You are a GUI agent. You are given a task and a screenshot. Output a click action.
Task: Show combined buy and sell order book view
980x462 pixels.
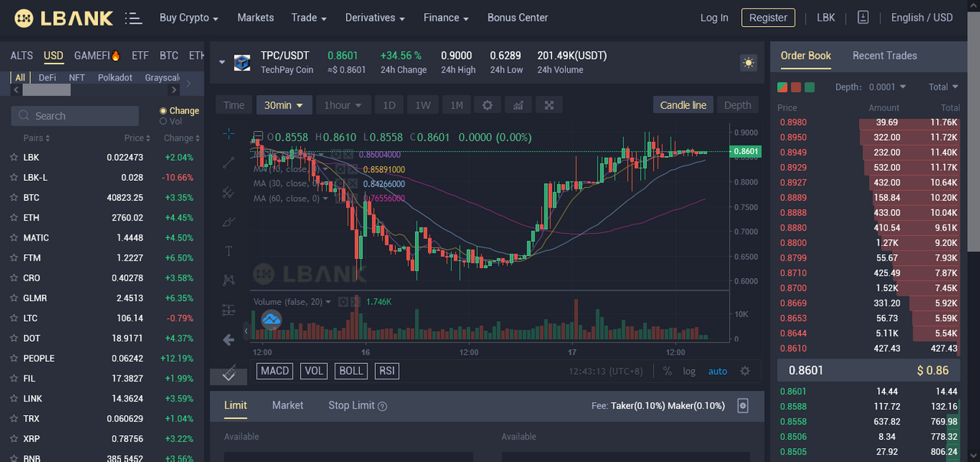(782, 87)
